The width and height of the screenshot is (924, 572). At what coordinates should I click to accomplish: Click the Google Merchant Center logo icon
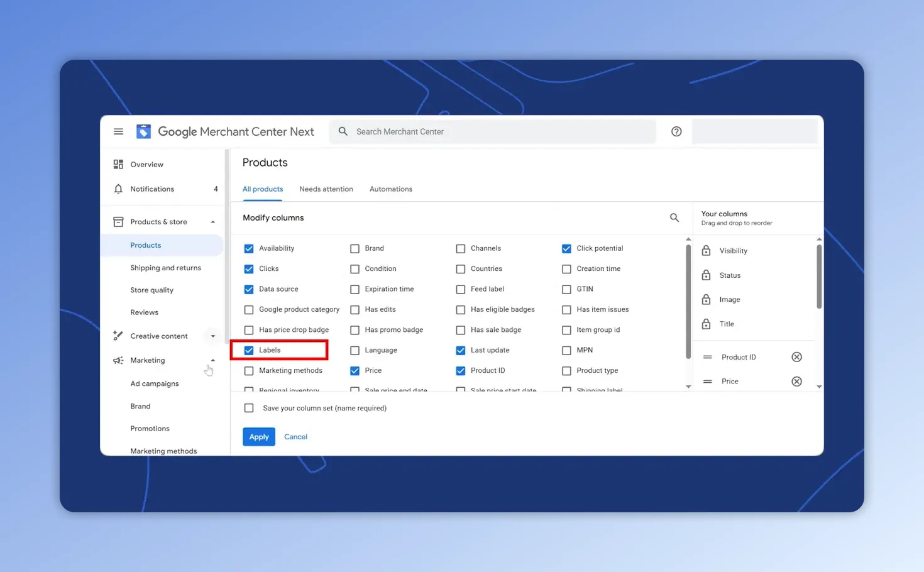click(x=143, y=131)
